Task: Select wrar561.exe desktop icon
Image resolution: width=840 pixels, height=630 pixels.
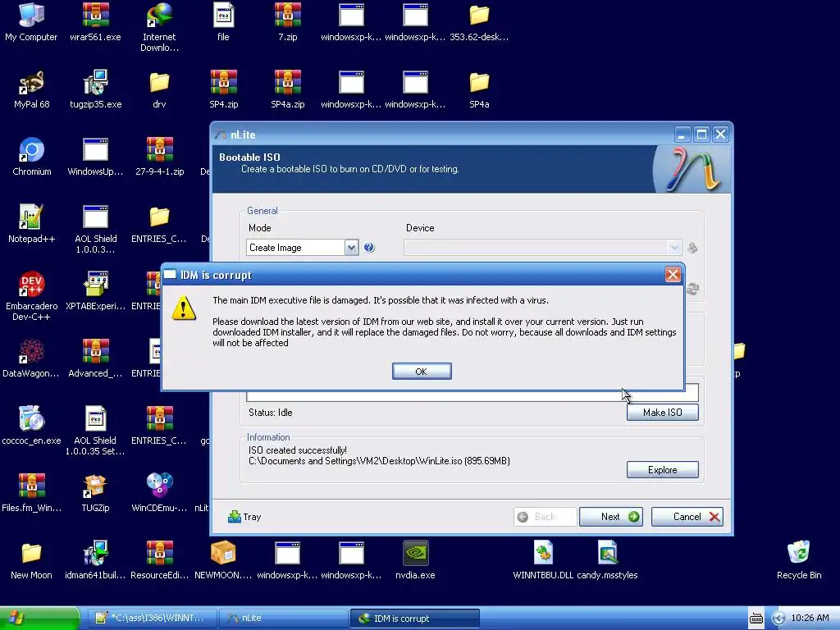Action: point(95,22)
